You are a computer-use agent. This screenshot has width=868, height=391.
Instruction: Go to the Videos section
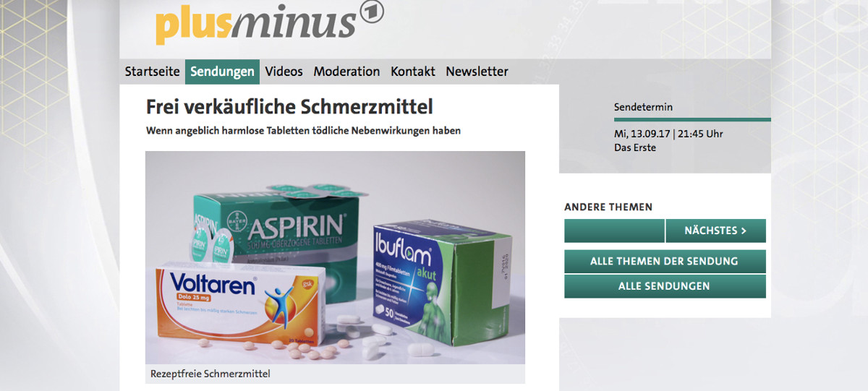pos(284,72)
